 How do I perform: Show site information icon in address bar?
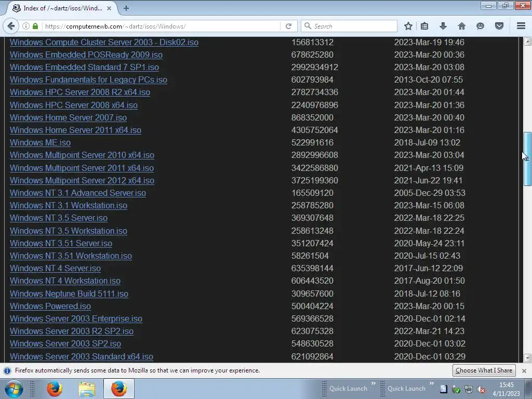(x=26, y=26)
